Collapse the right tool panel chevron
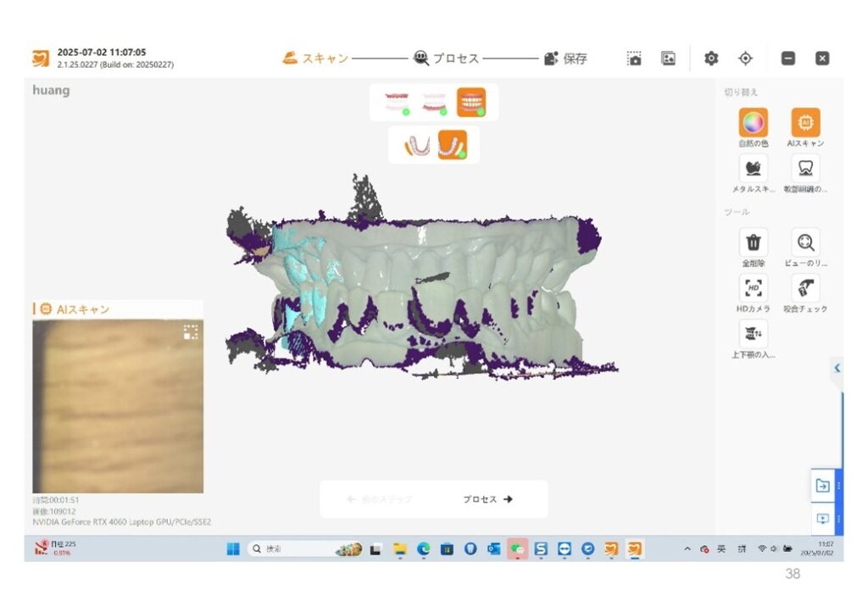The width and height of the screenshot is (868, 601). point(837,368)
